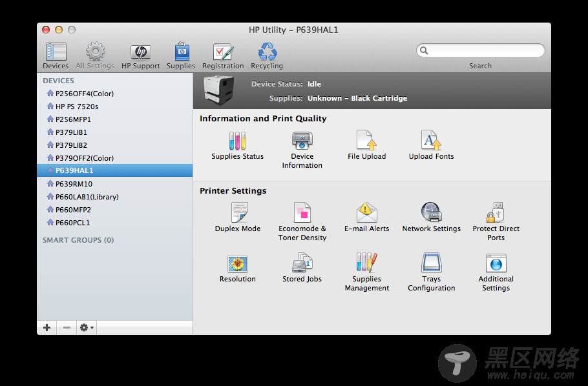Select the highlighted P639HAL1 device

click(115, 170)
